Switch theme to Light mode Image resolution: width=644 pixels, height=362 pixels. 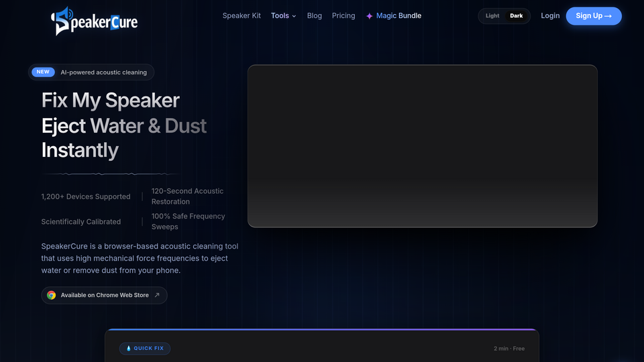(492, 16)
